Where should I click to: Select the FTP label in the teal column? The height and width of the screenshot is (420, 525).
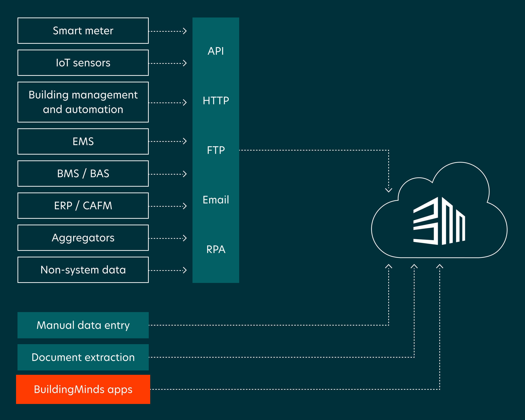point(216,150)
